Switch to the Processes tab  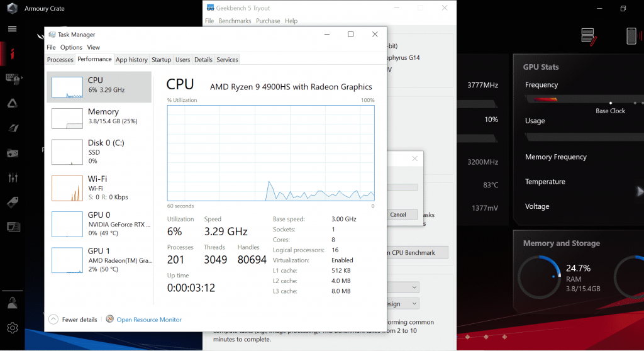click(x=60, y=60)
